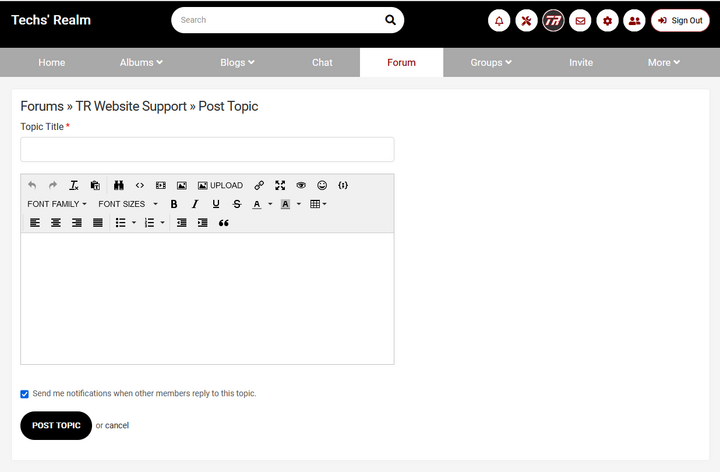Open the table insert dropdown
720x472 pixels.
point(318,204)
